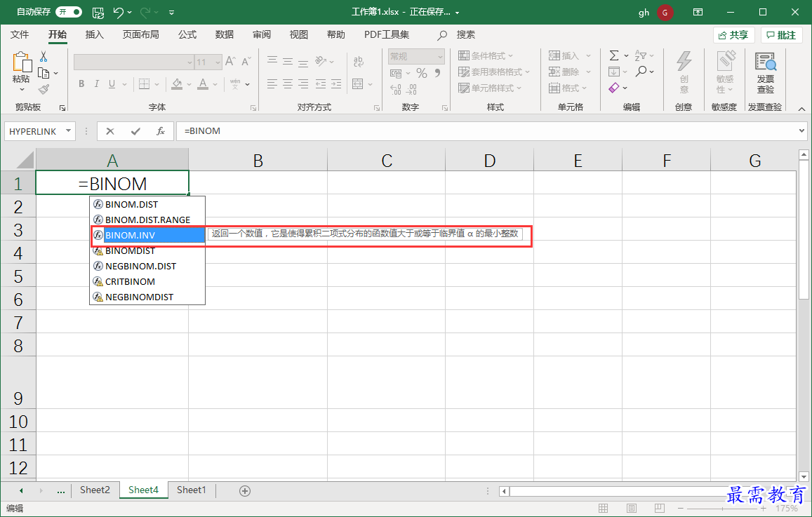812x517 pixels.
Task: Click the Page Layout view icon
Action: [631, 508]
